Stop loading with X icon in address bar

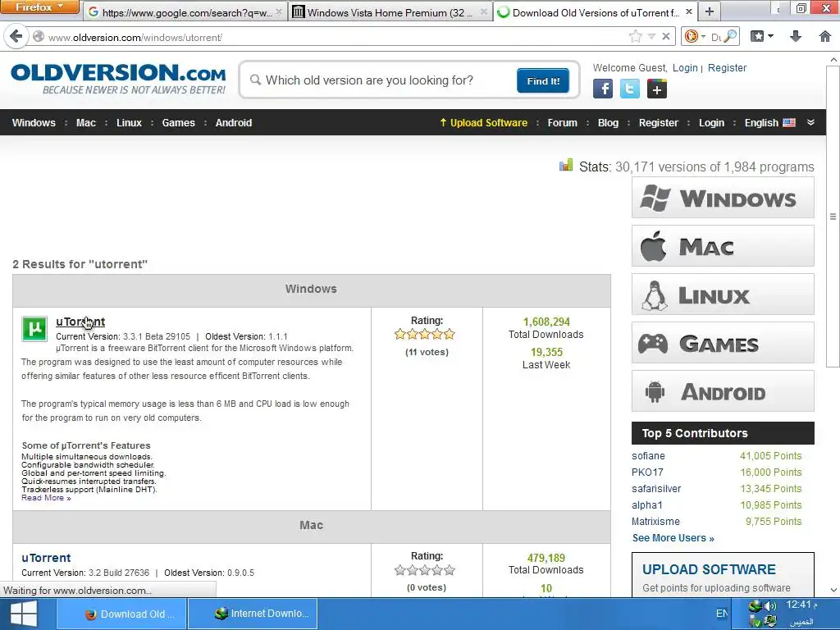pos(666,36)
